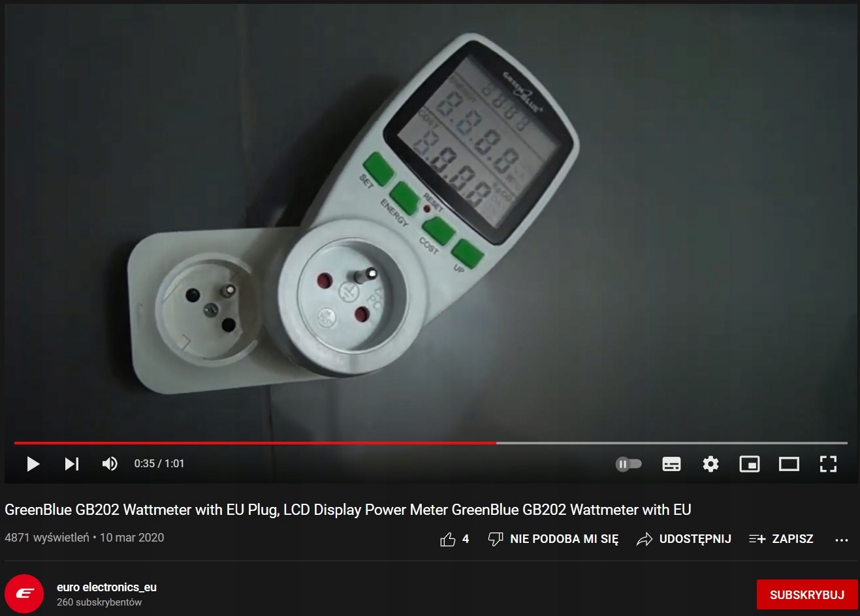This screenshot has height=616, width=860.
Task: Toggle subtitles captions button
Action: [671, 464]
